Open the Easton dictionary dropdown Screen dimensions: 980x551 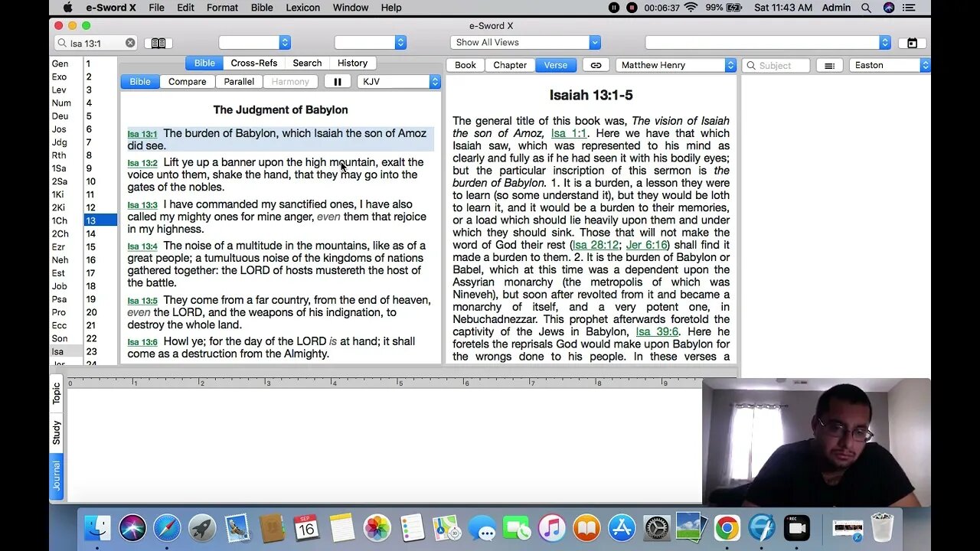pos(890,65)
